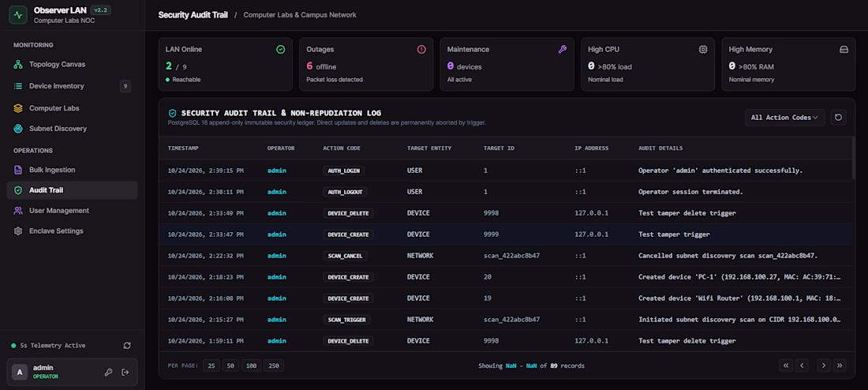868x390 pixels.
Task: Click the Security Audit Trail breadcrumb title
Action: coord(193,15)
